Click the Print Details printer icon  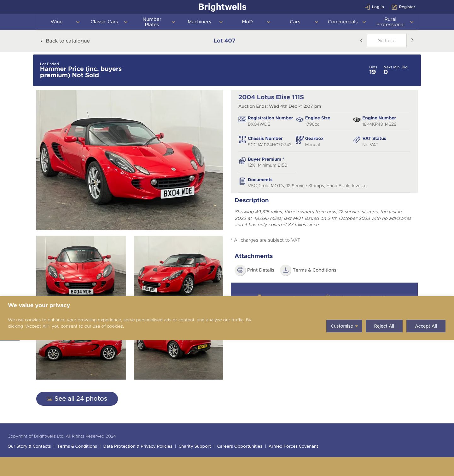[x=240, y=270]
